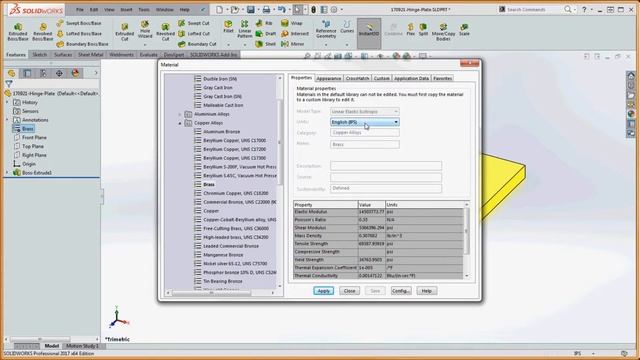Viewport: 640px width, 360px height.
Task: Click the Linear Pattern tool
Action: (x=244, y=29)
